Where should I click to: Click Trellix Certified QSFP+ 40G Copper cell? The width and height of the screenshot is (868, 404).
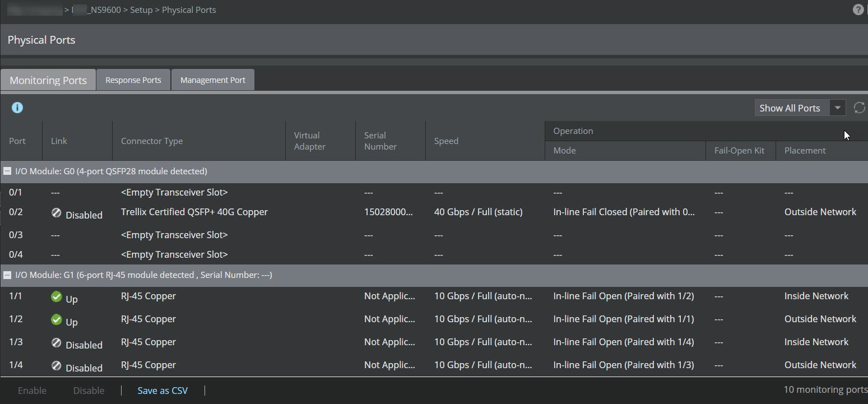point(194,212)
